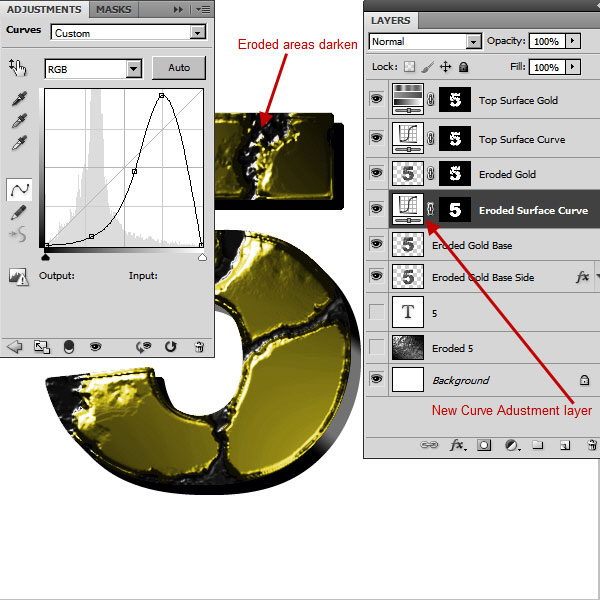Lock image pixels brush icon

coord(427,67)
